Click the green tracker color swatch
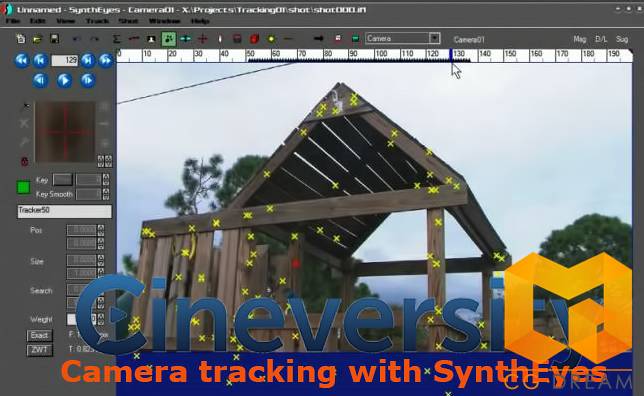 coord(23,187)
